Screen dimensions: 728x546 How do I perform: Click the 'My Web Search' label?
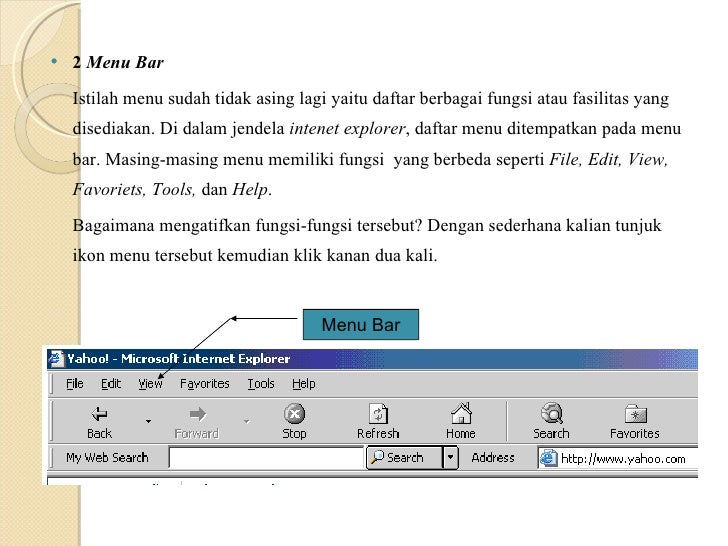107,457
